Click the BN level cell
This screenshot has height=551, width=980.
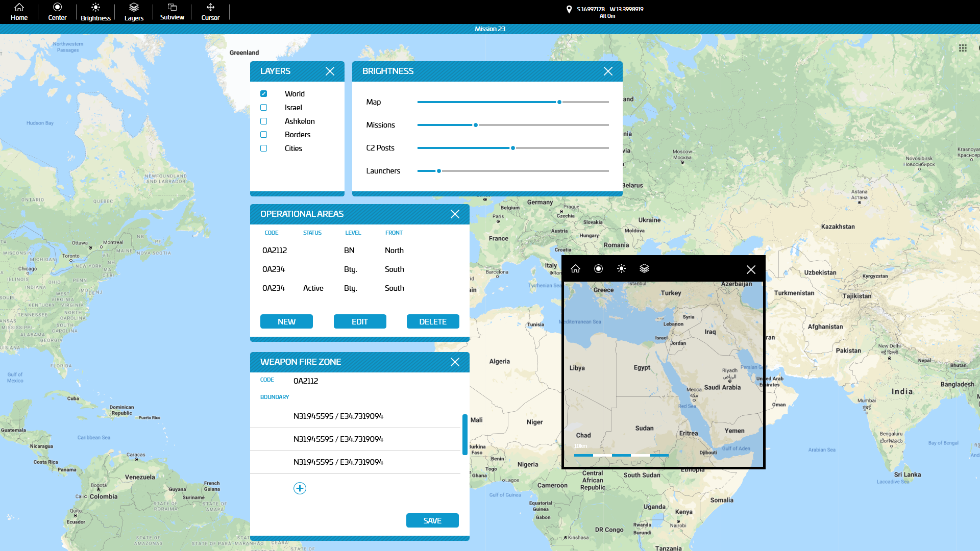[349, 251]
